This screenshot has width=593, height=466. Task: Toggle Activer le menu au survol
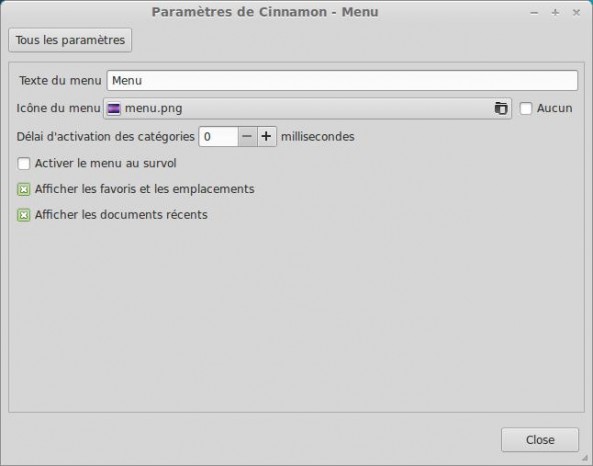[x=24, y=164]
